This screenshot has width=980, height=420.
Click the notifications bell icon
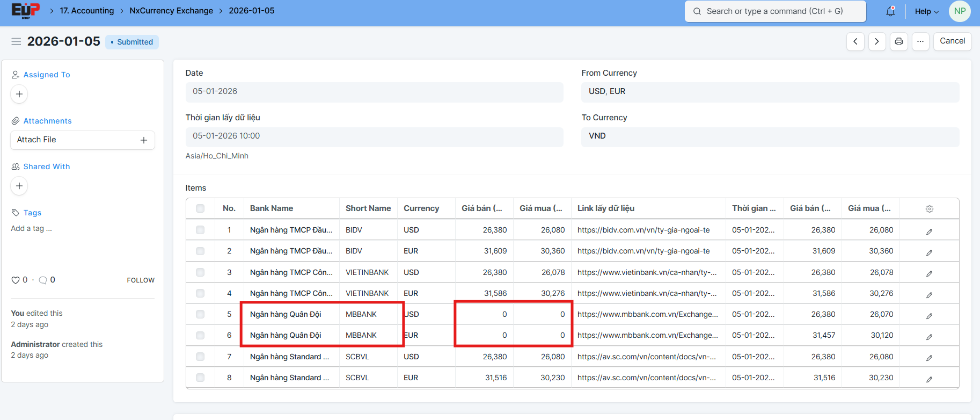click(x=890, y=11)
